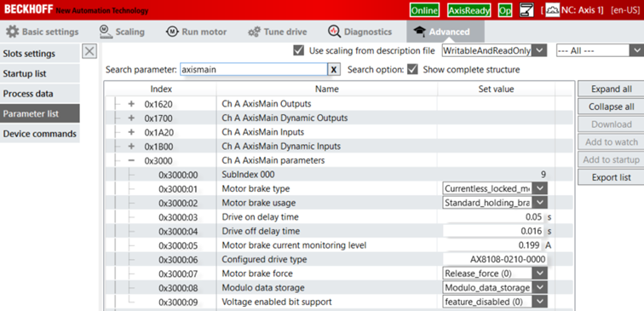This screenshot has width=644, height=311.
Task: Open the WritableAndReadOnly filter dropdown
Action: point(494,51)
